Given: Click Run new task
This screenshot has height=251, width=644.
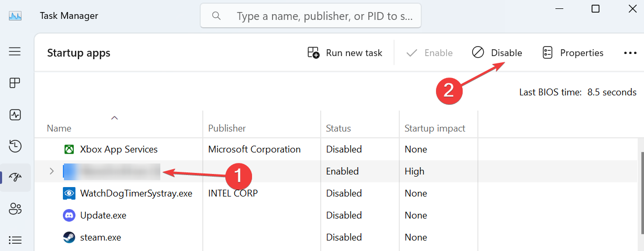Looking at the screenshot, I should tap(345, 53).
